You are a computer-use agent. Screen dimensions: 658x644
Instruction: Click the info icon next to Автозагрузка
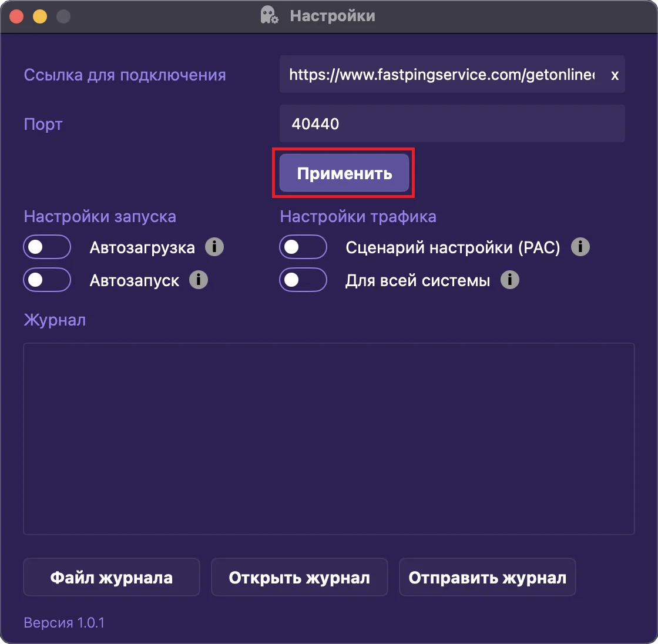pos(214,247)
